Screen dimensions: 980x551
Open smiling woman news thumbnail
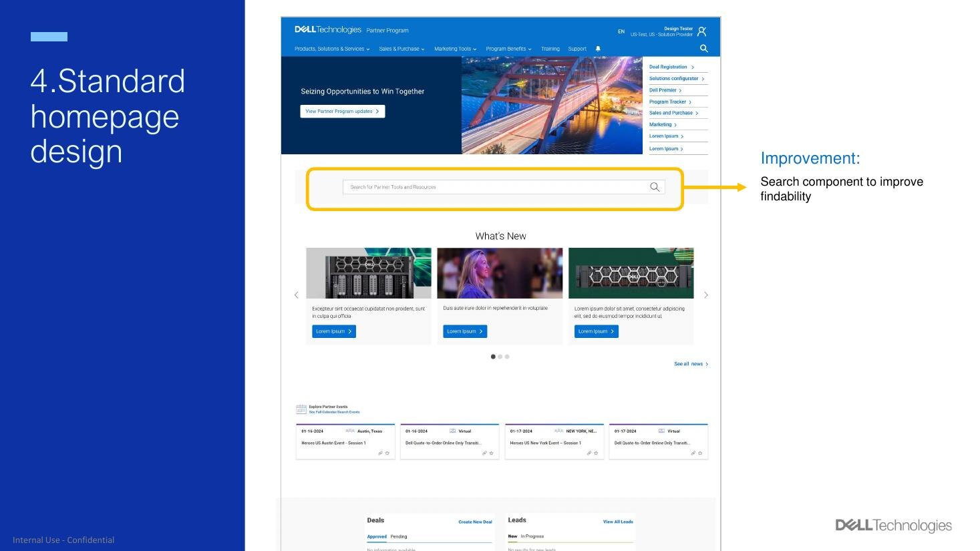[500, 273]
